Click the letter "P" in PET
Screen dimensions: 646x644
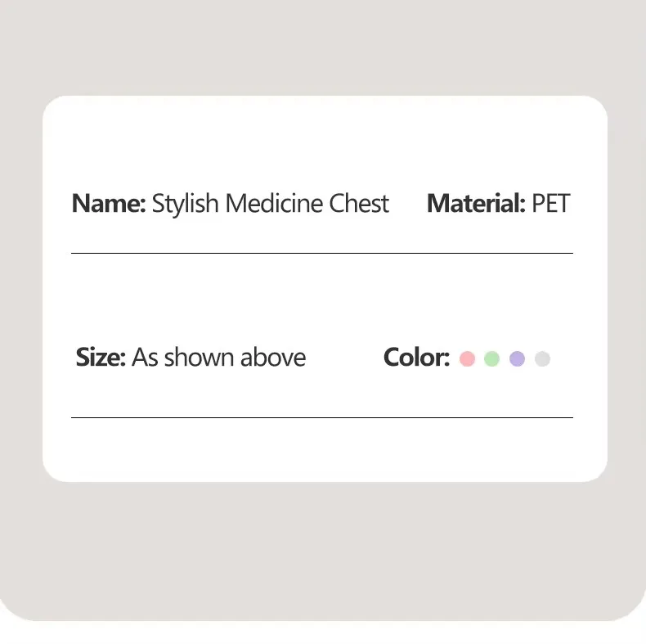(538, 203)
